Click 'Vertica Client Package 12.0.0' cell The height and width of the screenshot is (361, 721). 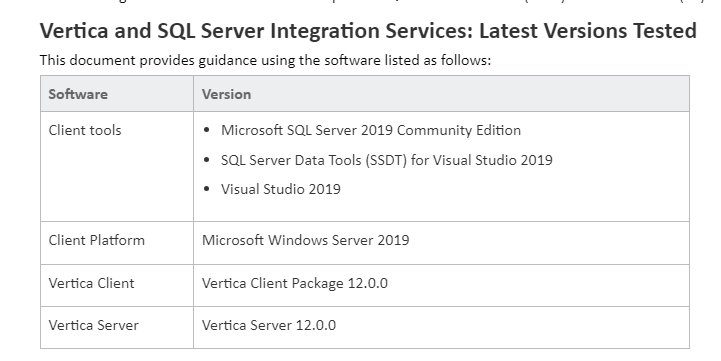tap(441, 286)
